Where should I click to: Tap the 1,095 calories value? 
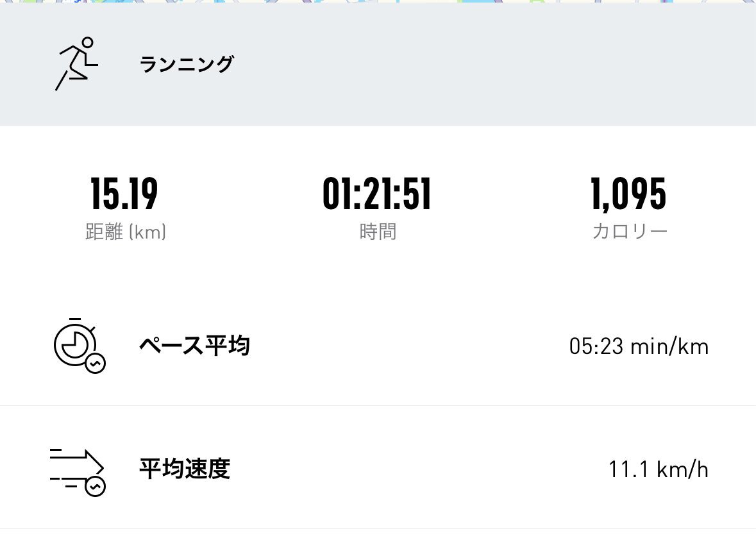tap(628, 194)
